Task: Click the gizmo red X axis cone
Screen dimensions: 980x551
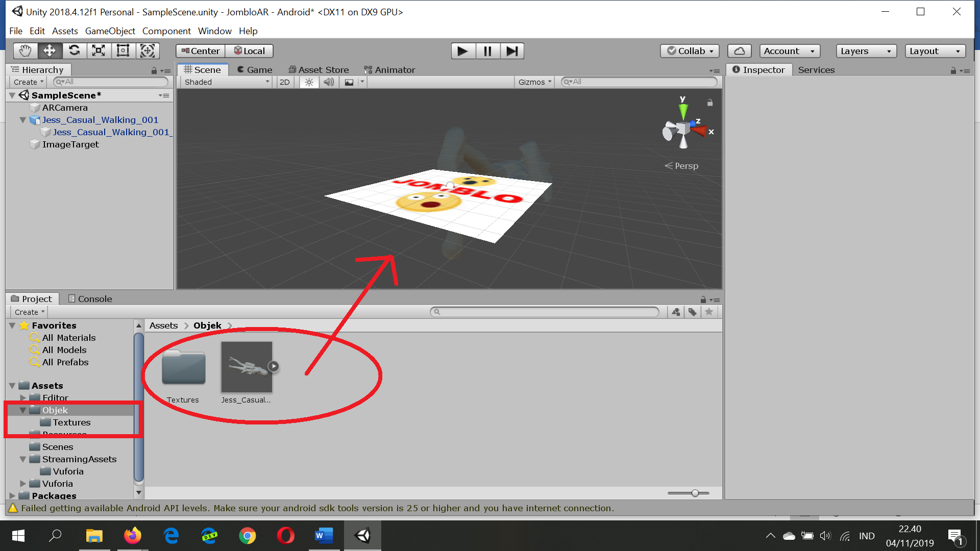Action: coord(699,131)
